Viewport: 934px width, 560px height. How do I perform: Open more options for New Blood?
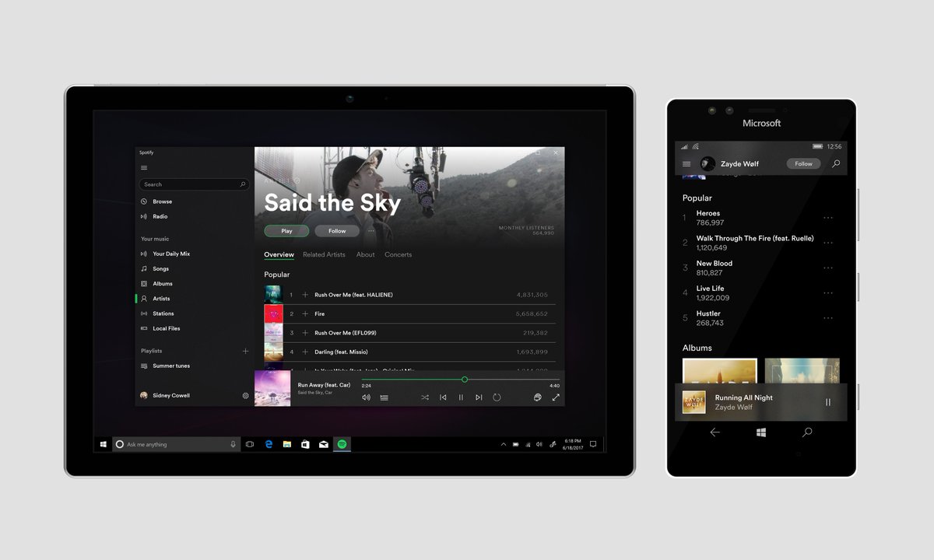click(x=828, y=268)
